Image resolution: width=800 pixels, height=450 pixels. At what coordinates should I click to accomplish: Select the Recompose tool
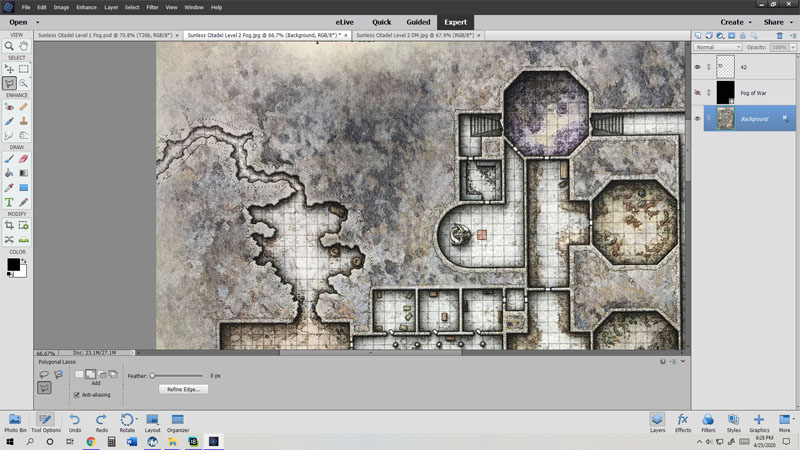pos(23,225)
